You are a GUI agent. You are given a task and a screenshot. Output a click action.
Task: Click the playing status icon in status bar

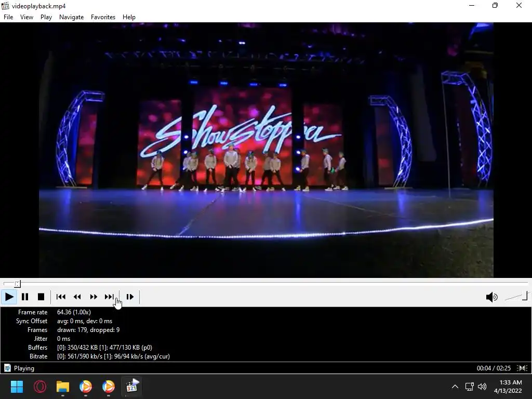click(7, 368)
